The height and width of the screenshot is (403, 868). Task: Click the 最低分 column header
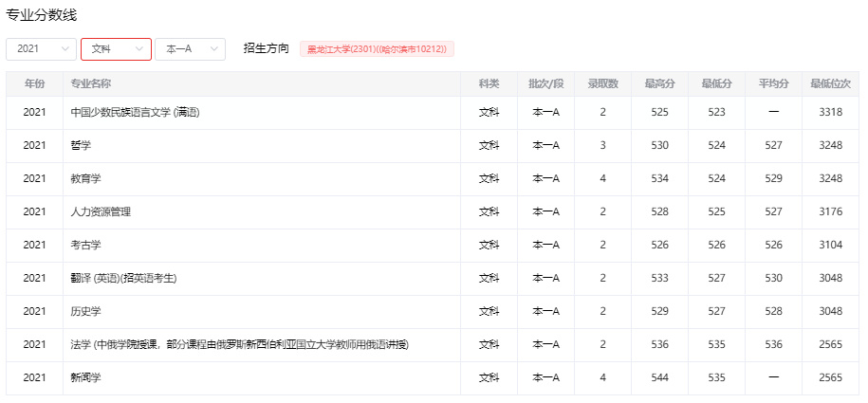pos(716,84)
